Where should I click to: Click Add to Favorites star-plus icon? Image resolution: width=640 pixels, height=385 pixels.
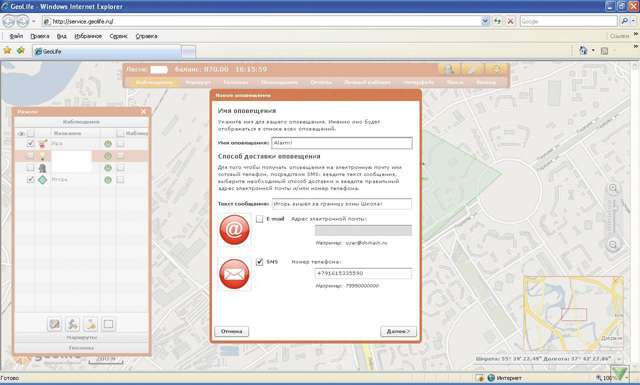pyautogui.click(x=21, y=51)
